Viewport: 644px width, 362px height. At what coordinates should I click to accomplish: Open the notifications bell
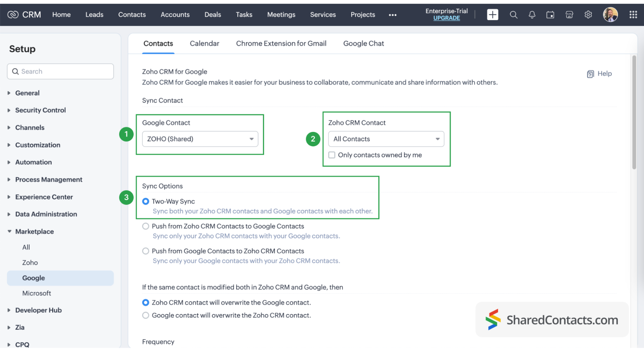(532, 14)
